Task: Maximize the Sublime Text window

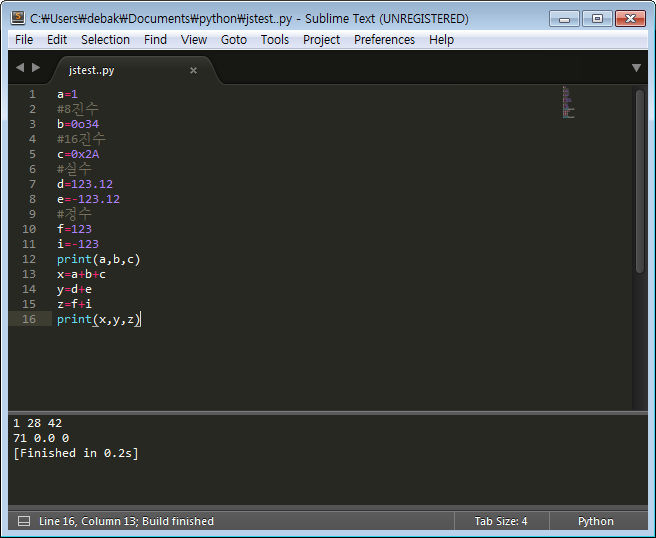Action: tap(597, 18)
